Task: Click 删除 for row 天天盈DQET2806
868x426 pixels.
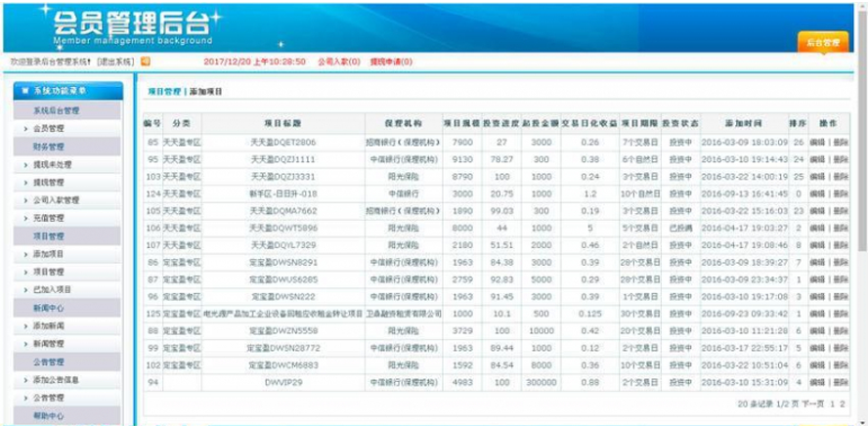Action: (840, 143)
